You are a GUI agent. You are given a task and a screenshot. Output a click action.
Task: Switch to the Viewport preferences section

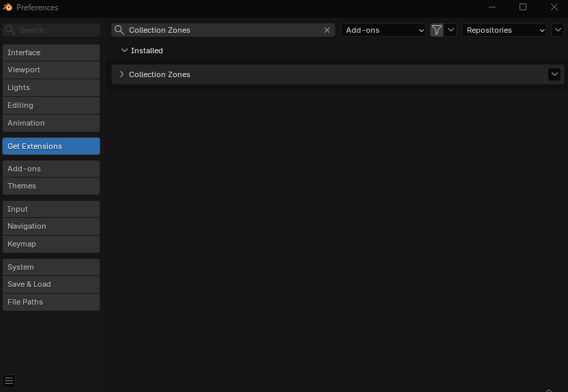tap(51, 70)
